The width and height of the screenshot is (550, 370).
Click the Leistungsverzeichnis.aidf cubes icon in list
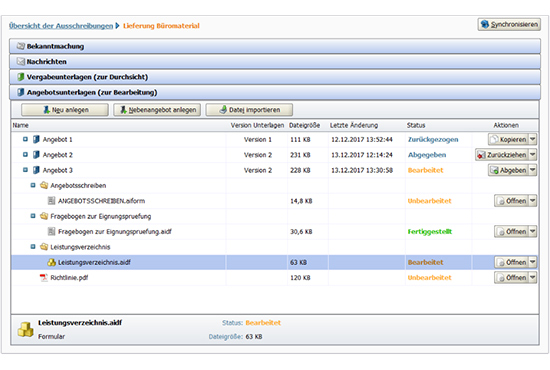pos(52,262)
